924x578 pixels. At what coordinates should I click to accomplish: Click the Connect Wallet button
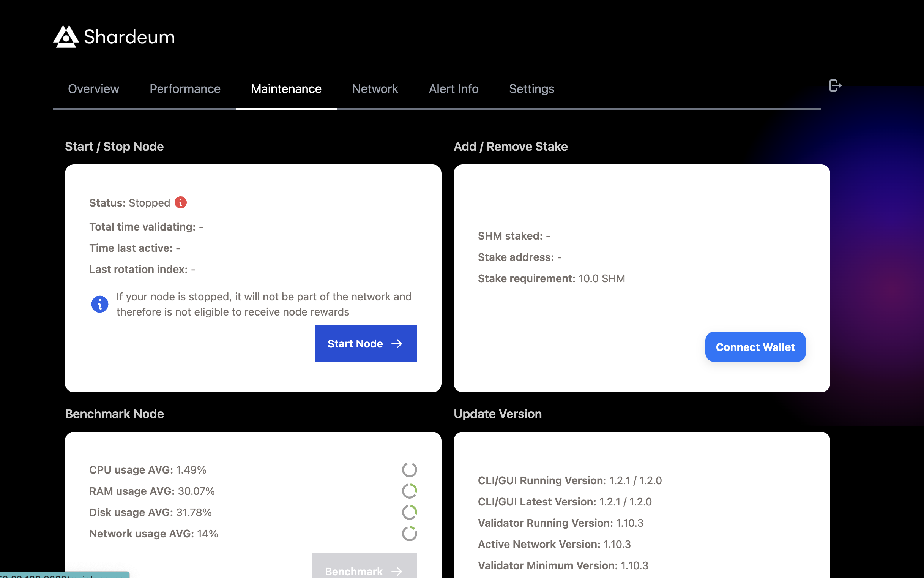pyautogui.click(x=755, y=347)
